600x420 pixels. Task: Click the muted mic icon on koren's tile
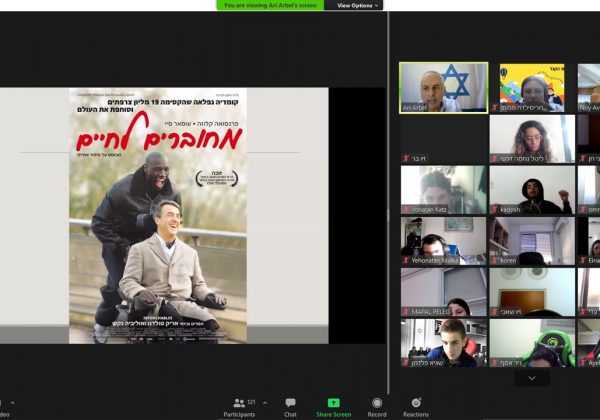(494, 260)
